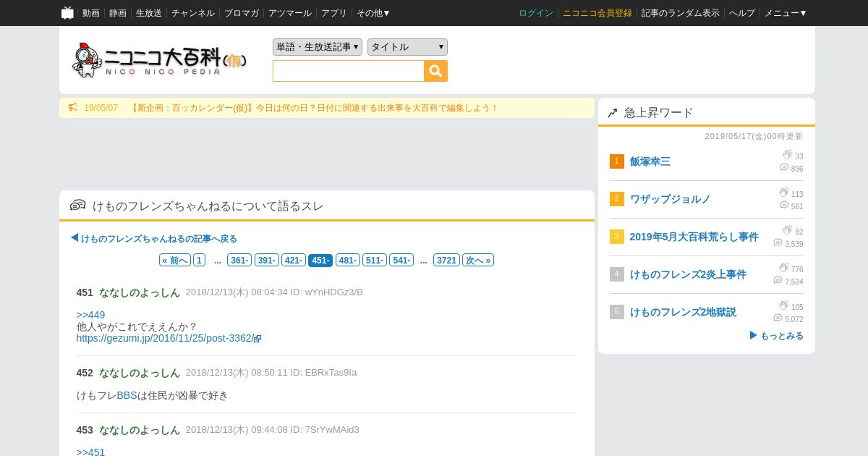Expand the その他▼ menu
This screenshot has width=868, height=456.
(373, 13)
